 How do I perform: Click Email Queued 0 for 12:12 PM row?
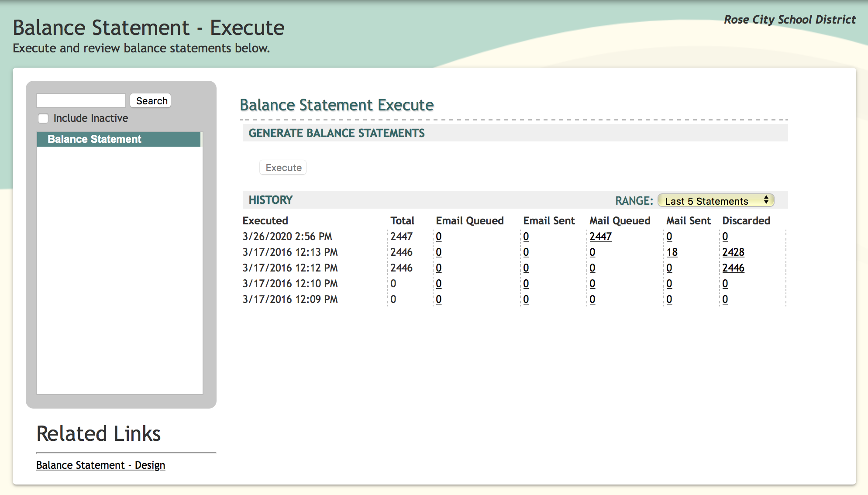439,268
